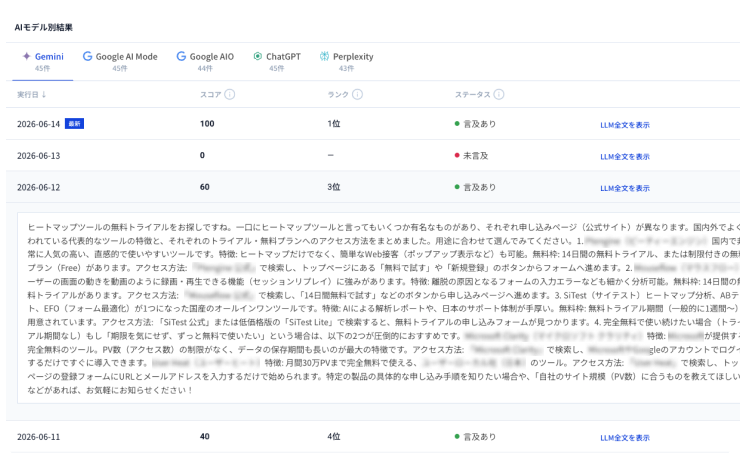Show LLM full text for 2026-06-14
740x456 pixels.
[625, 125]
